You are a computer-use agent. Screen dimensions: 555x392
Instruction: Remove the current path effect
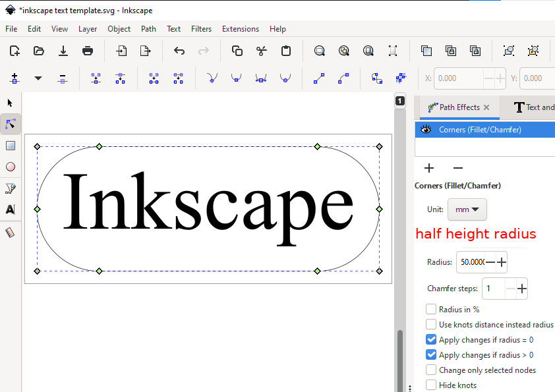tap(458, 168)
